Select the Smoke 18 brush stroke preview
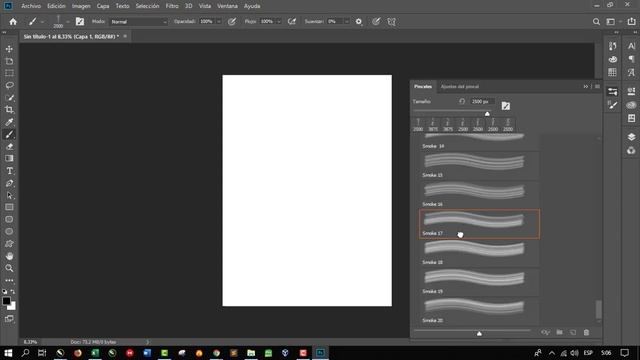Screen dimensions: 640x360 [x=474, y=249]
